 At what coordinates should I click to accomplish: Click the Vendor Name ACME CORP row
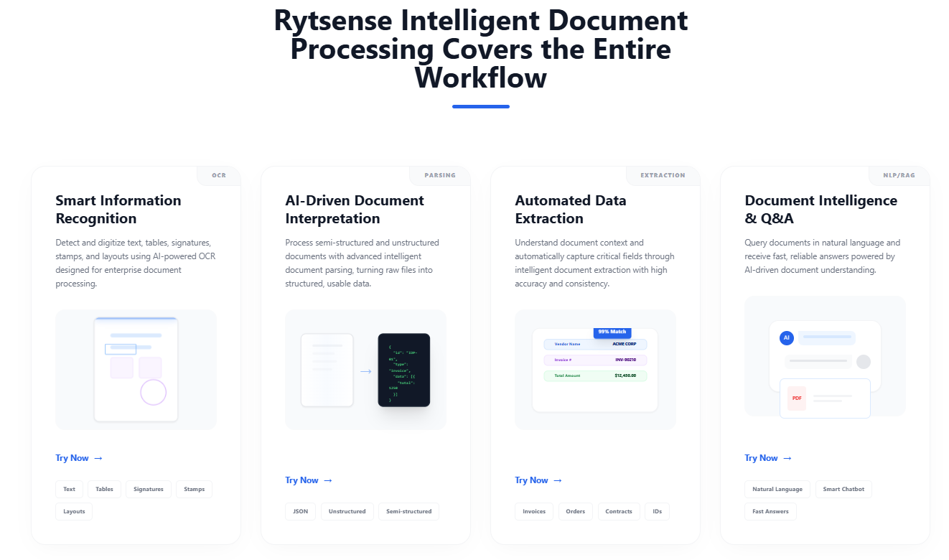click(595, 344)
